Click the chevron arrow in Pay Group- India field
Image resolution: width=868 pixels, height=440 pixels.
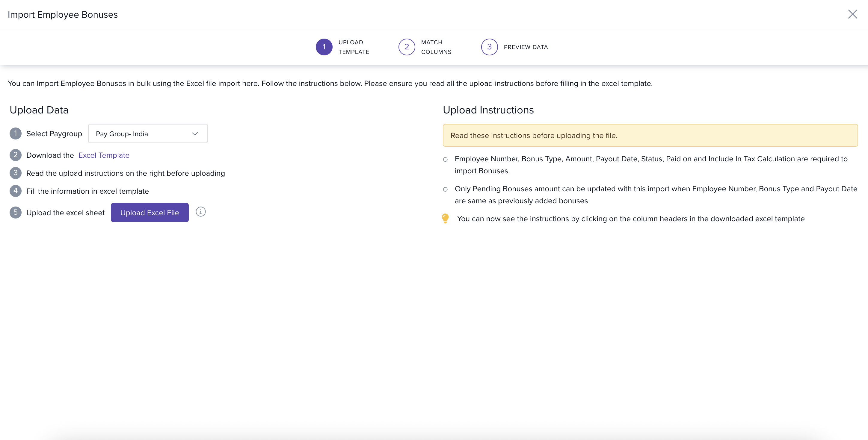195,134
